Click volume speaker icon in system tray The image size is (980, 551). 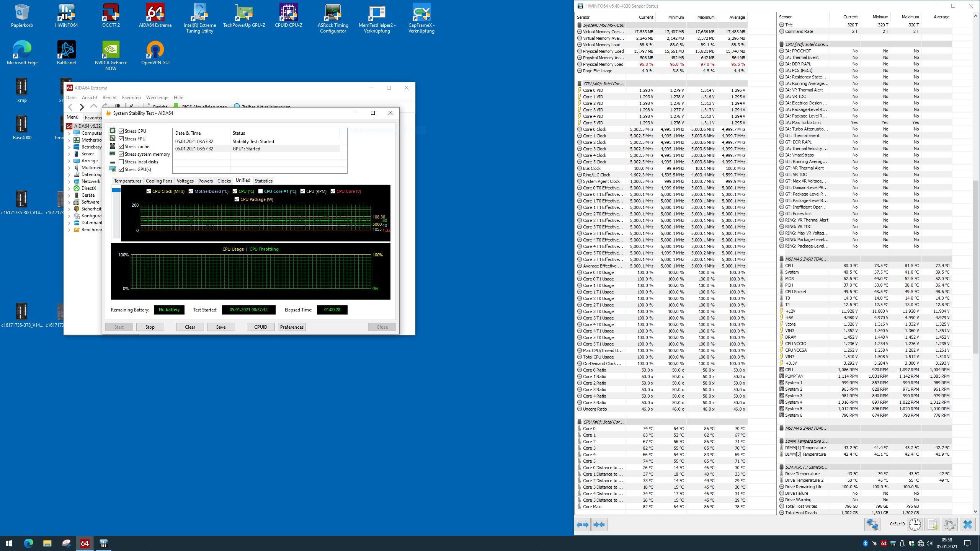930,543
